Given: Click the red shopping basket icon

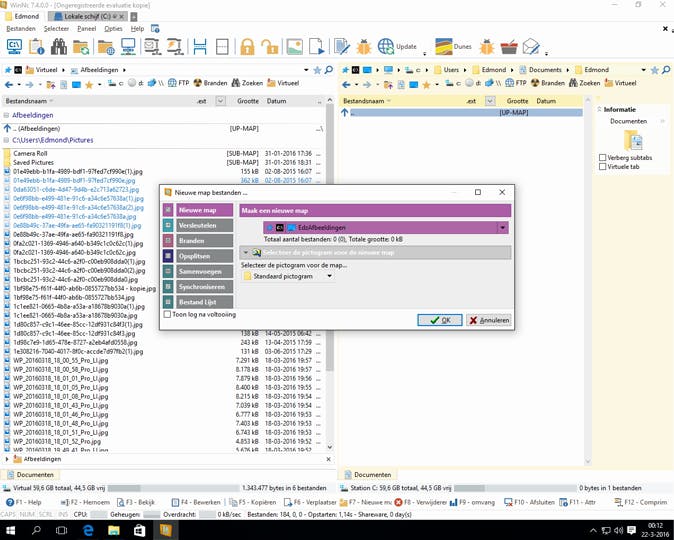Looking at the screenshot, I should tap(509, 46).
